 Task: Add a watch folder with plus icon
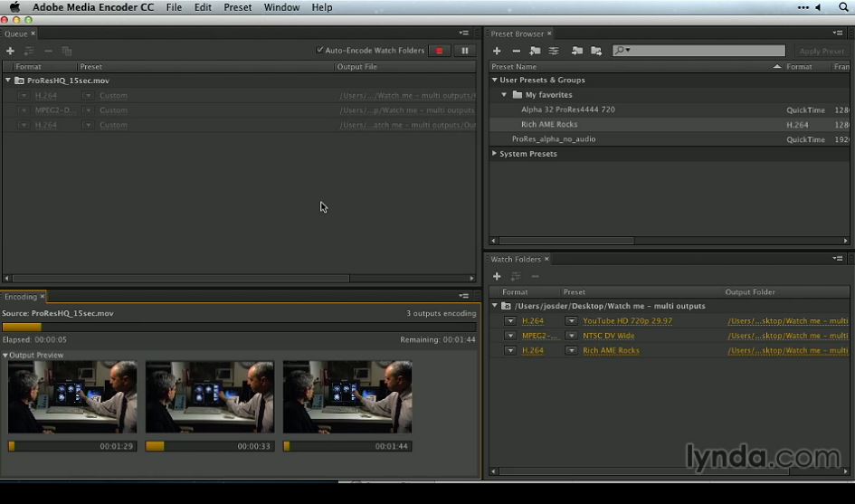pyautogui.click(x=497, y=277)
